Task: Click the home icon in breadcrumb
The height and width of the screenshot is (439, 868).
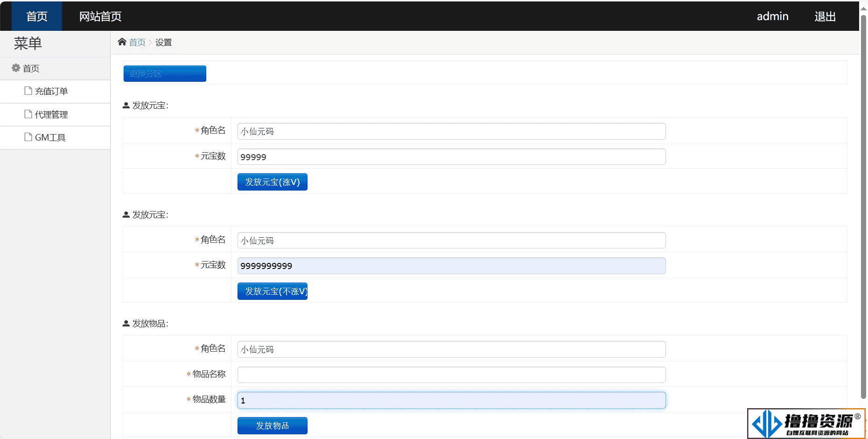Action: point(122,42)
